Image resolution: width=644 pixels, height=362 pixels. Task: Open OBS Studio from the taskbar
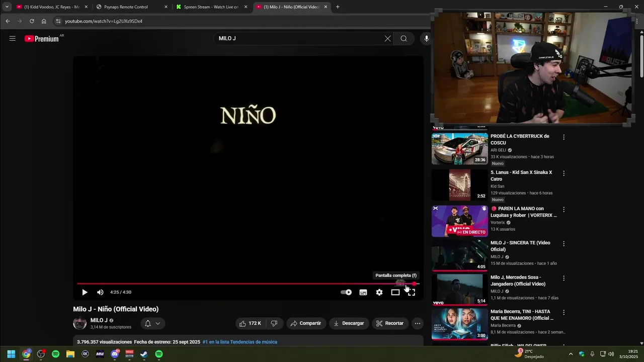pyautogui.click(x=41, y=354)
